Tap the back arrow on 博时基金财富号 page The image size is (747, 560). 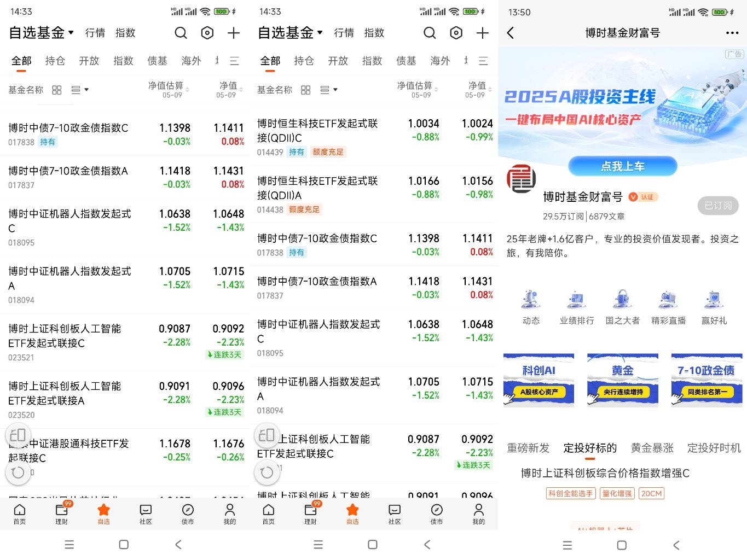click(511, 33)
